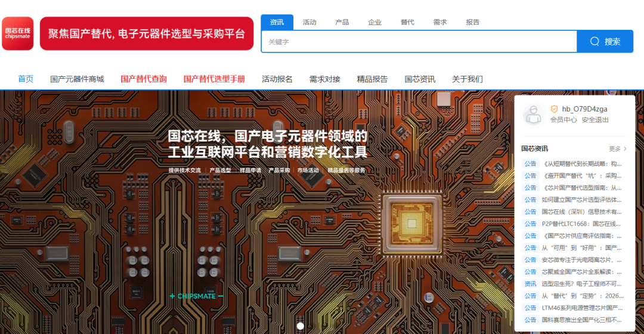This screenshot has width=644, height=334.
Task: Click banner text 样品申请
Action: (x=250, y=171)
